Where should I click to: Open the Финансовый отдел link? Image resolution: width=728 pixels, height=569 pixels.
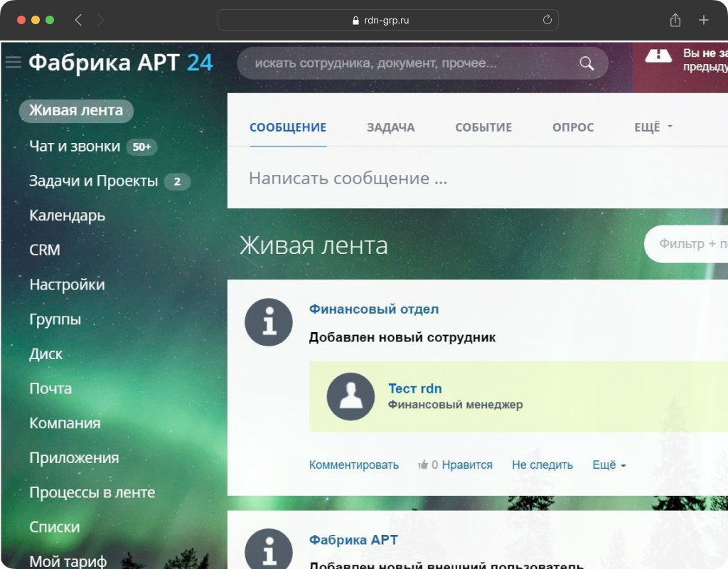373,309
